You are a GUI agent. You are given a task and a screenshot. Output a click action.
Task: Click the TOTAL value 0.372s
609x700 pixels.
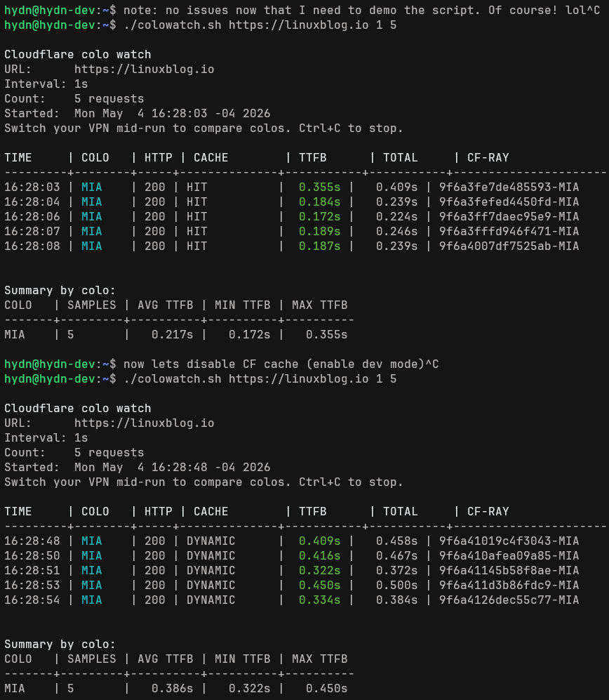point(396,571)
